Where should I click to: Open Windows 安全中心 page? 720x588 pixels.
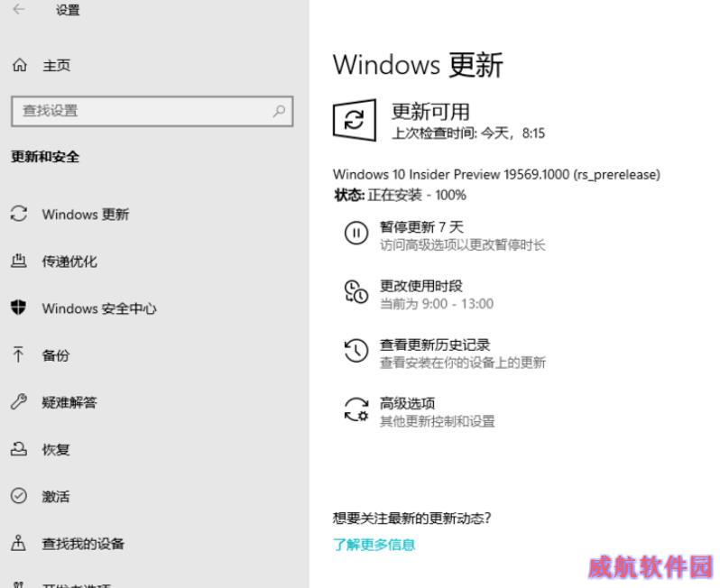(x=99, y=308)
